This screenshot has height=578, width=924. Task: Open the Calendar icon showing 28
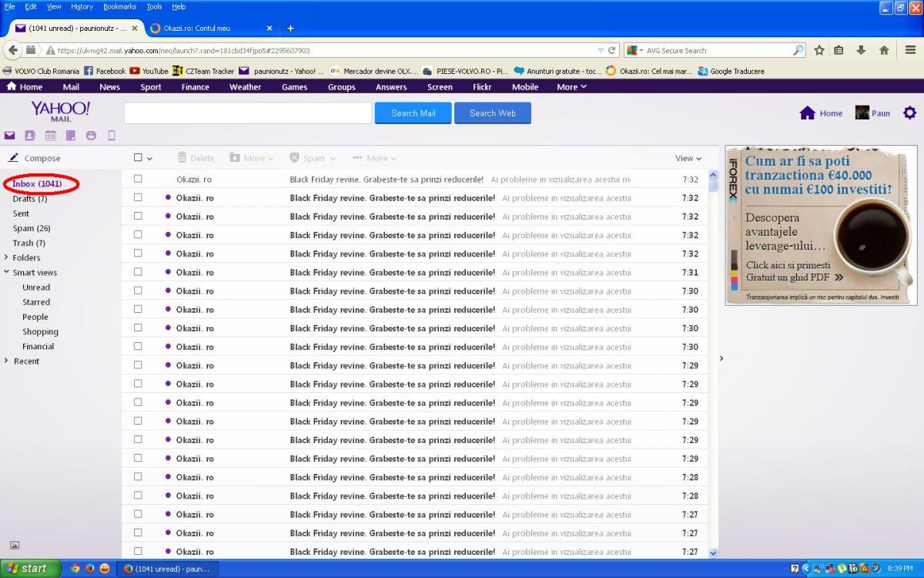(50, 136)
